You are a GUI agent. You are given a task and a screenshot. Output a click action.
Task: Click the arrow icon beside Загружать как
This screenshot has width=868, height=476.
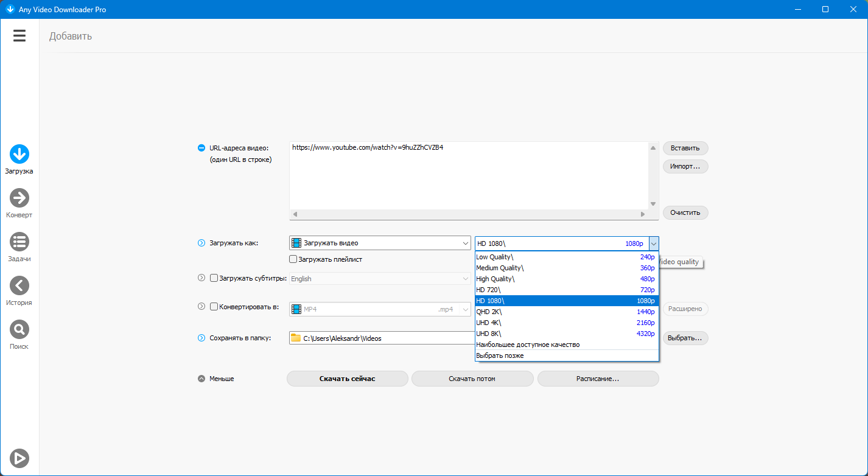click(202, 243)
